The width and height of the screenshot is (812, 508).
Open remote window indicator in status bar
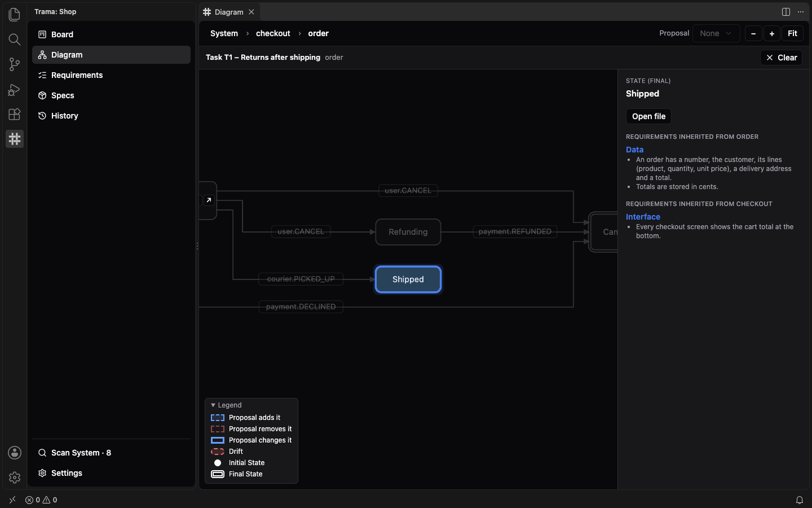[12, 500]
